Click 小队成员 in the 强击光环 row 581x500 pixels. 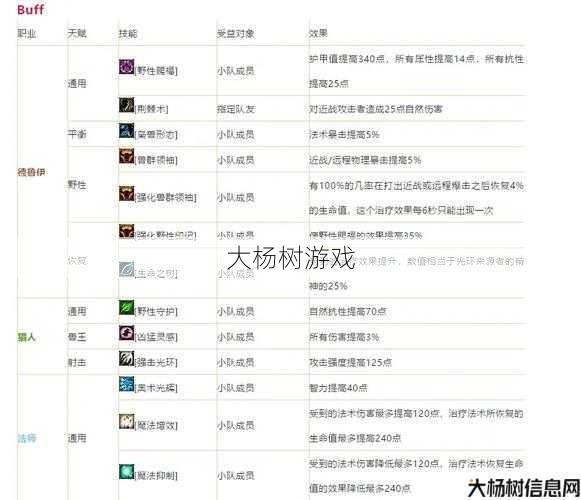[x=236, y=362]
